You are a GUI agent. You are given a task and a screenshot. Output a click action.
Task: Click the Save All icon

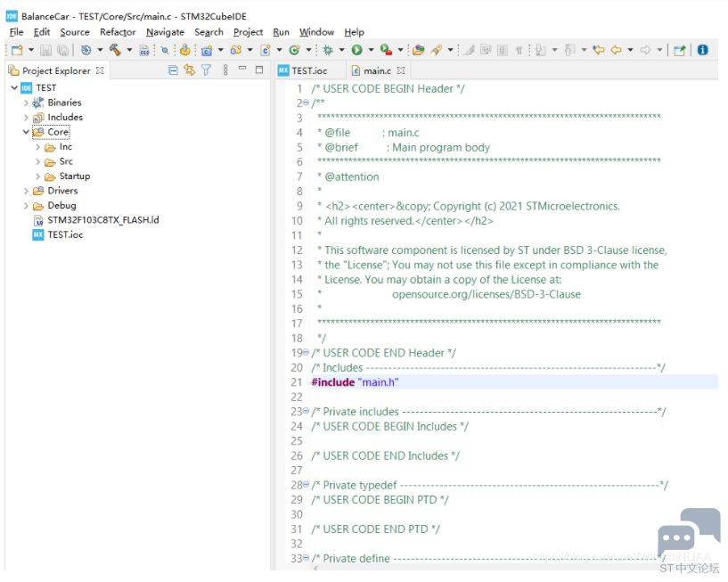click(x=62, y=50)
